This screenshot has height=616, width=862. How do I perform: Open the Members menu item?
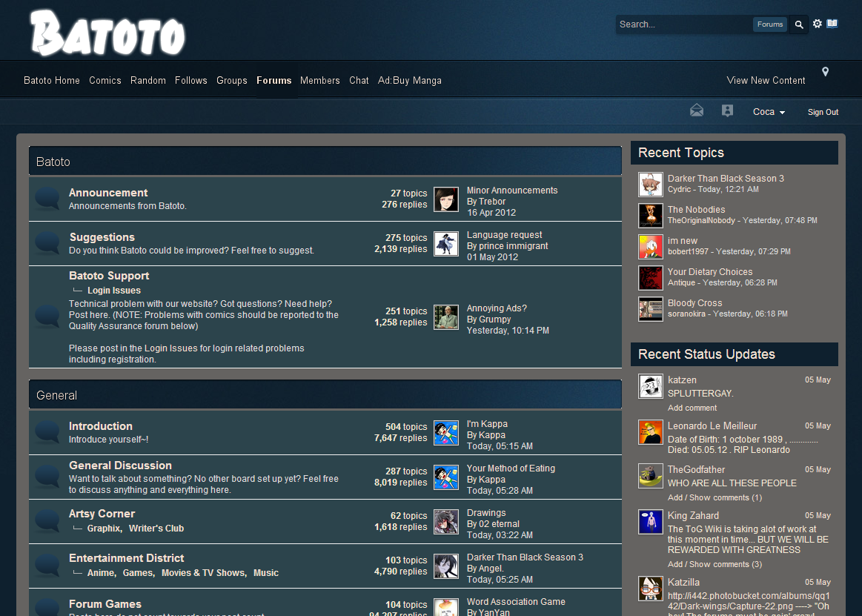pos(320,80)
